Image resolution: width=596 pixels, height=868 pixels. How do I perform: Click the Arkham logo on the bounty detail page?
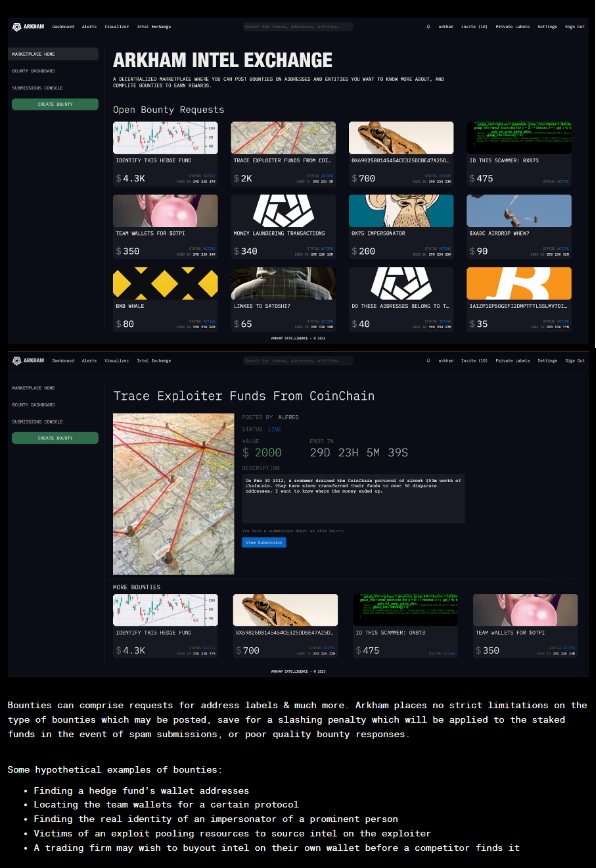[x=28, y=361]
